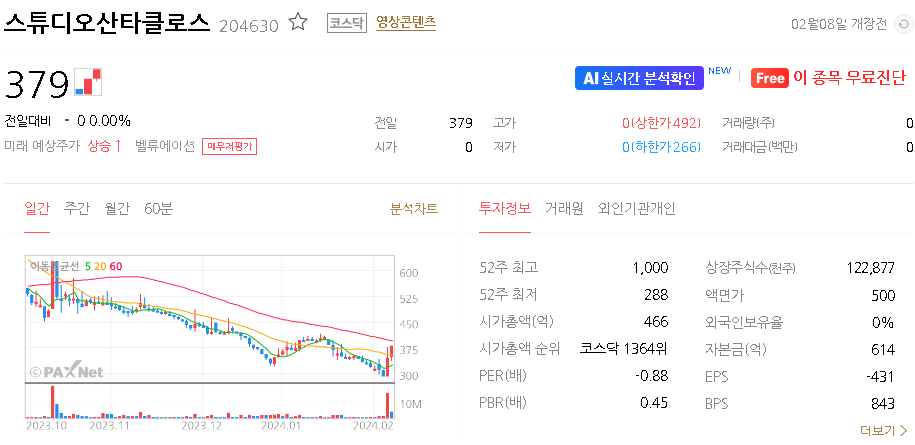Open AI 실시간 분석확인 button
This screenshot has width=915, height=445.
(x=639, y=78)
